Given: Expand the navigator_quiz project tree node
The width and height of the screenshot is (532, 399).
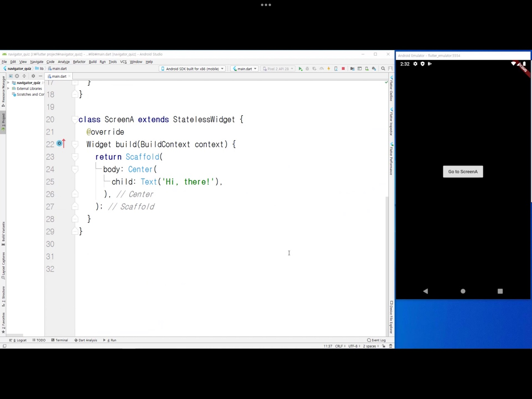Looking at the screenshot, I should tap(8, 83).
